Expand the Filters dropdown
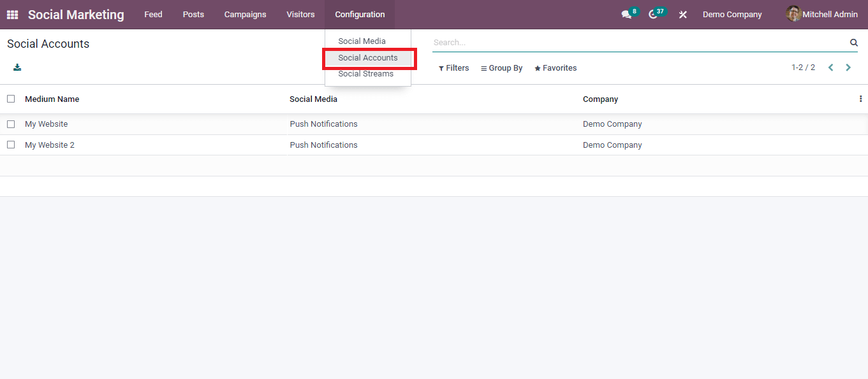 pyautogui.click(x=454, y=68)
